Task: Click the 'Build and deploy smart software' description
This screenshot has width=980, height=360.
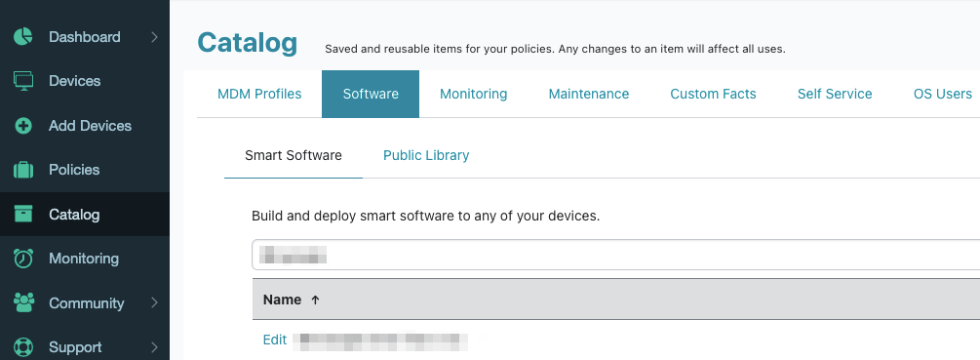Action: coord(425,217)
